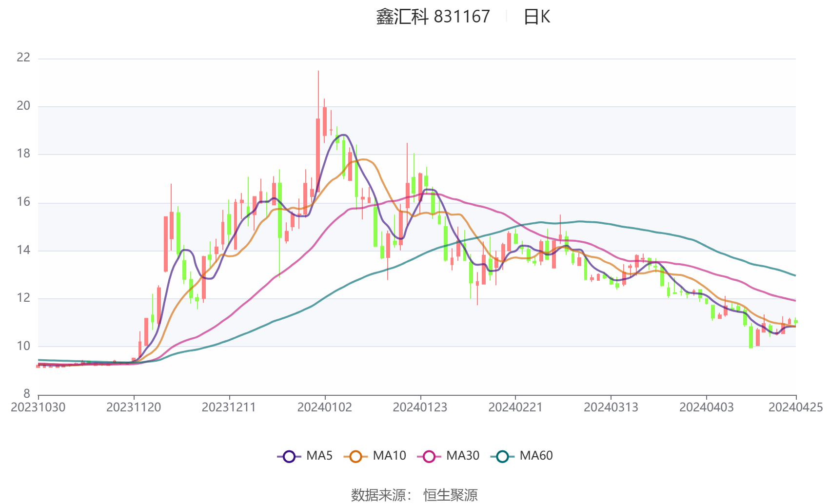Toggle the MA10 legend series

click(x=375, y=456)
